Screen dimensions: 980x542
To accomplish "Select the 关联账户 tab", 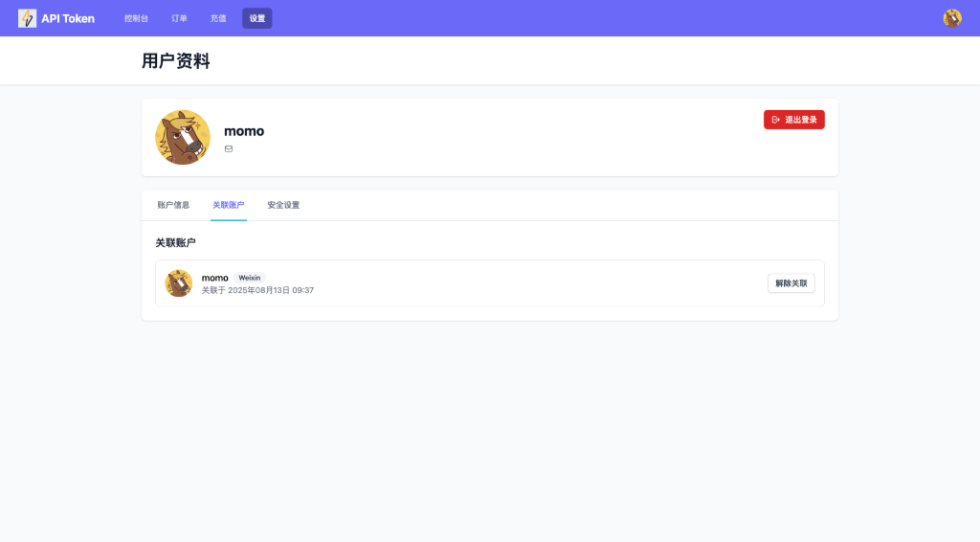I will pyautogui.click(x=228, y=205).
